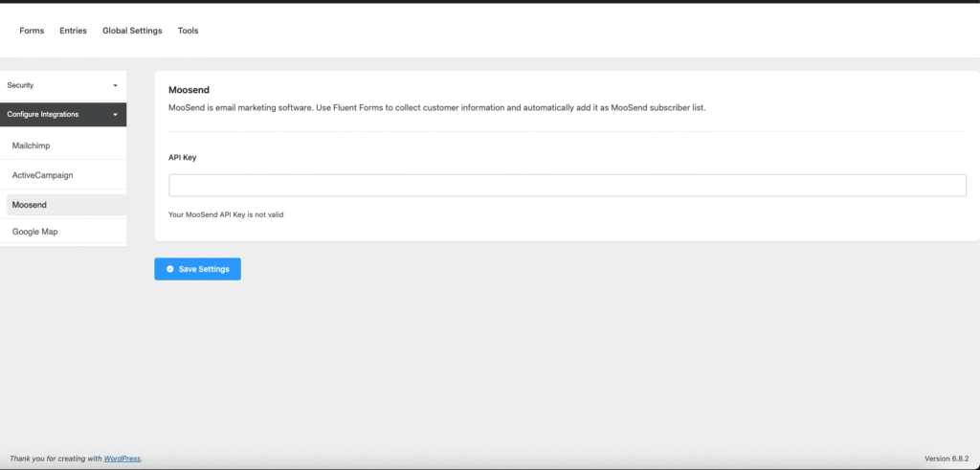Expand the Security section arrow
Screen dimensions: 980x470
click(115, 85)
